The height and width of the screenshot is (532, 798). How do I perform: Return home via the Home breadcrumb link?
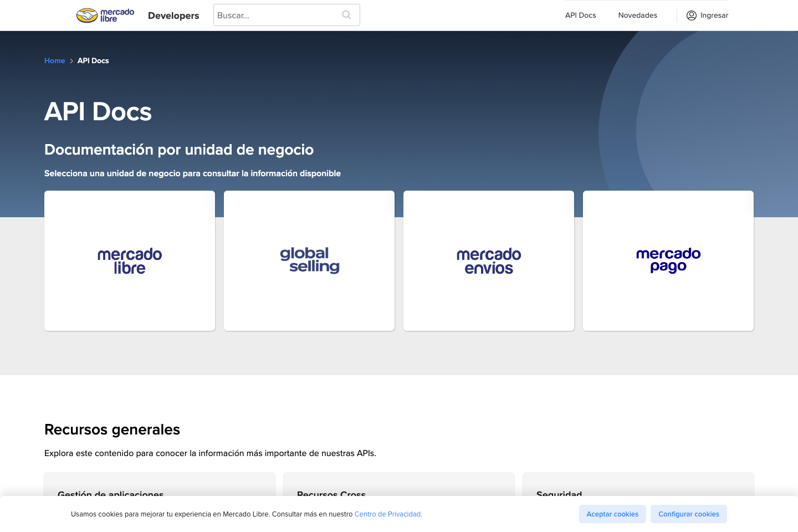54,60
